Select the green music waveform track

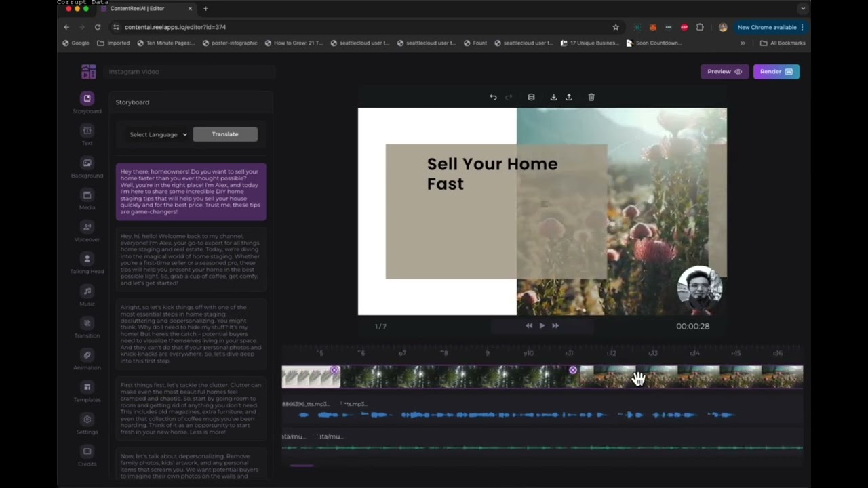pyautogui.click(x=542, y=447)
